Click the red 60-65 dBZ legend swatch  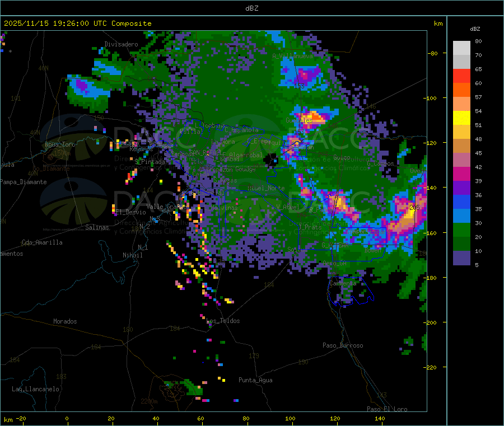click(461, 76)
